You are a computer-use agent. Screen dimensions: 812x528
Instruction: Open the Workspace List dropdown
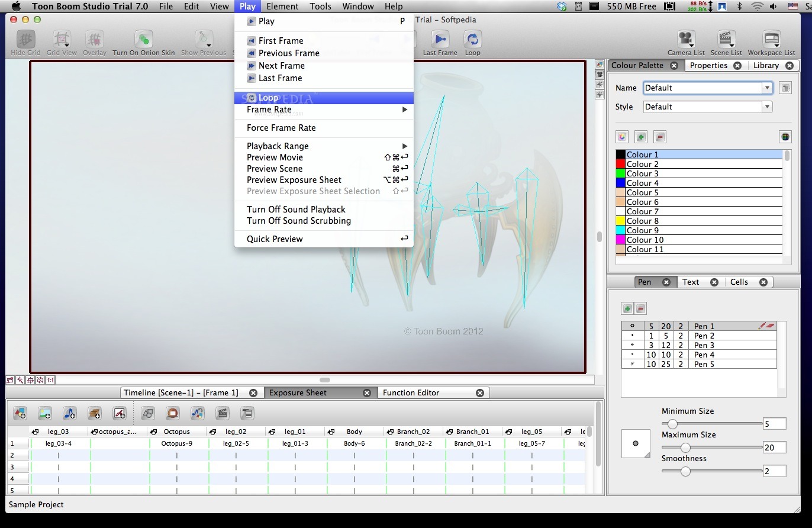point(777,45)
